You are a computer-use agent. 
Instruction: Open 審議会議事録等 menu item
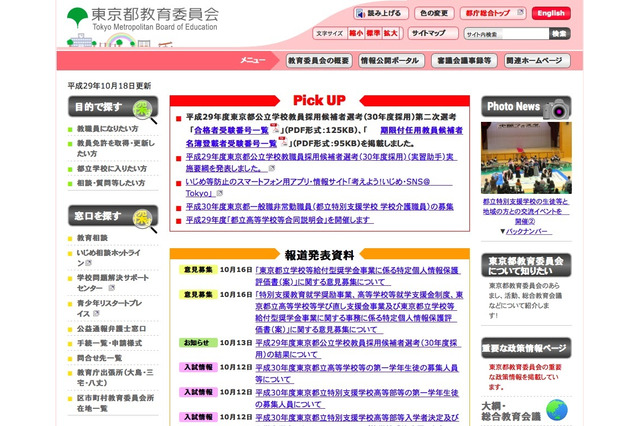pos(464,61)
